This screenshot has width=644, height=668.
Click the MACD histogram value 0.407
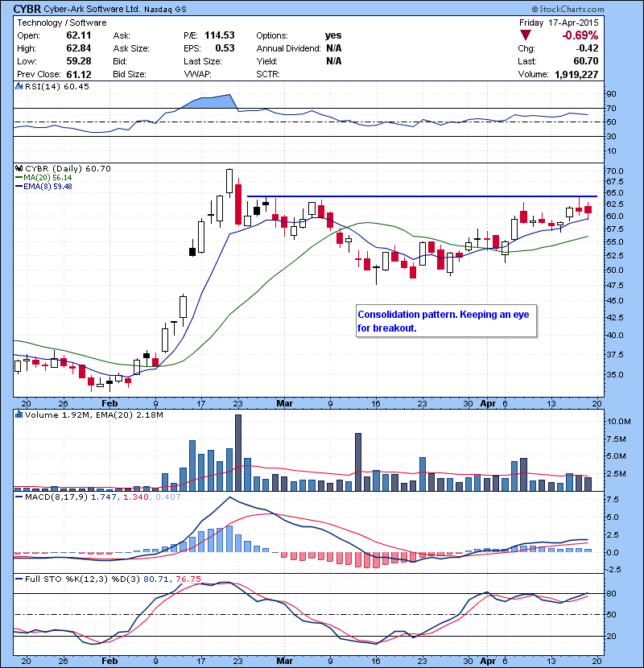(168, 497)
